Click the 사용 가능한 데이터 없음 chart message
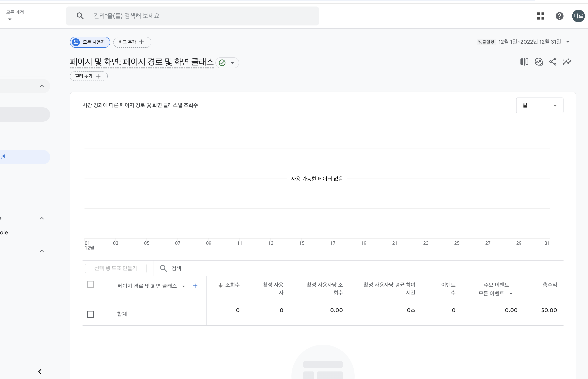 point(317,179)
